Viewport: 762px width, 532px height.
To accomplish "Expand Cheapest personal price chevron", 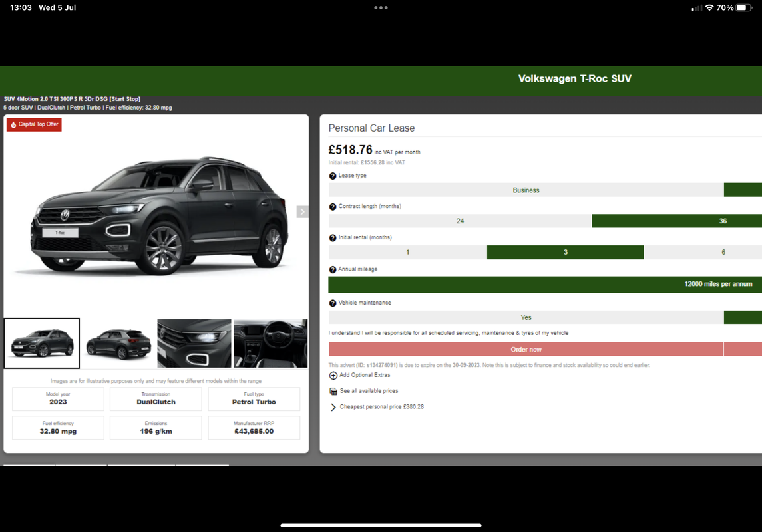I will tap(333, 407).
